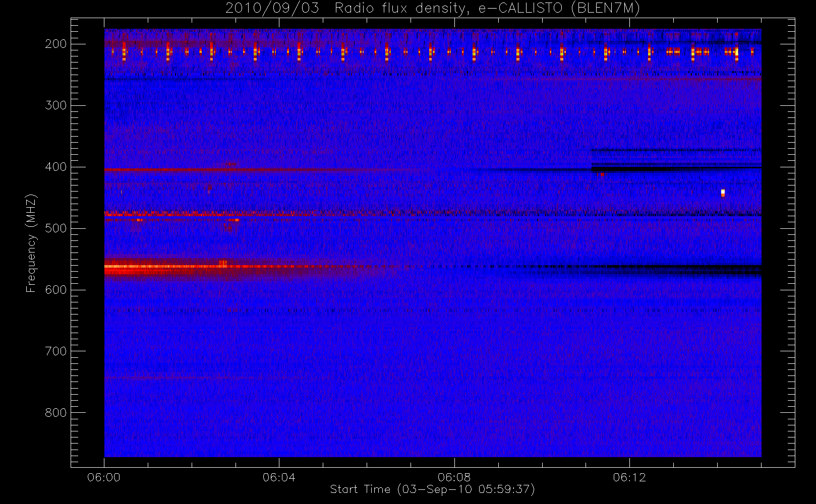Click the 06:00 time tick label
The width and height of the screenshot is (816, 504).
(104, 477)
